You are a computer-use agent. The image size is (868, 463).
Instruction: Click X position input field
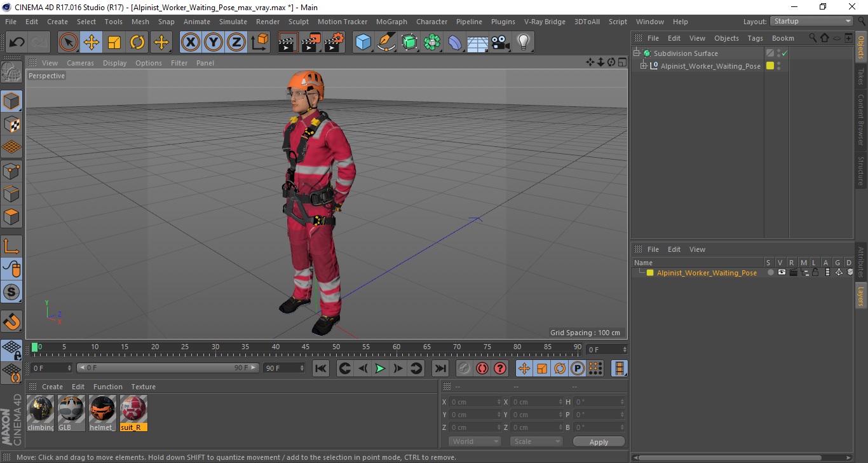click(475, 402)
